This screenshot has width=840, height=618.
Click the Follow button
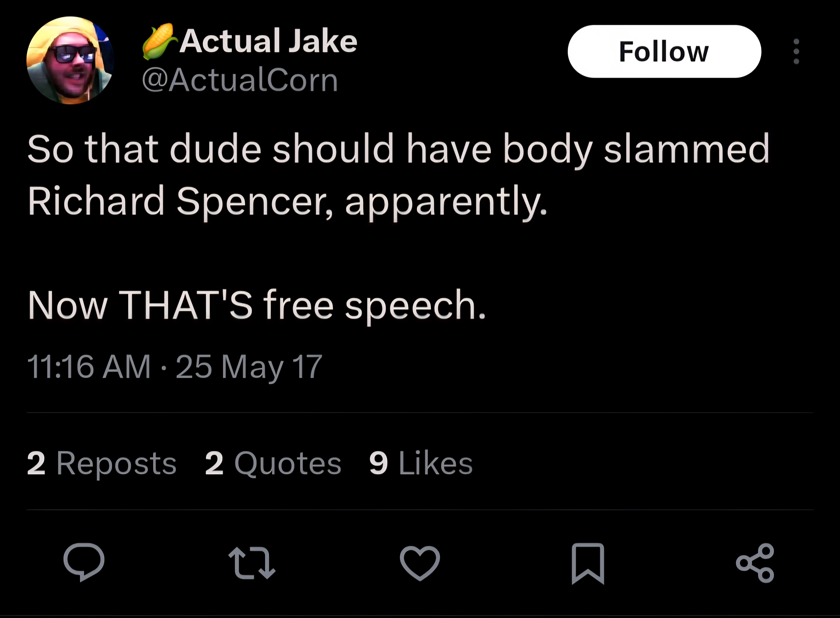(664, 51)
